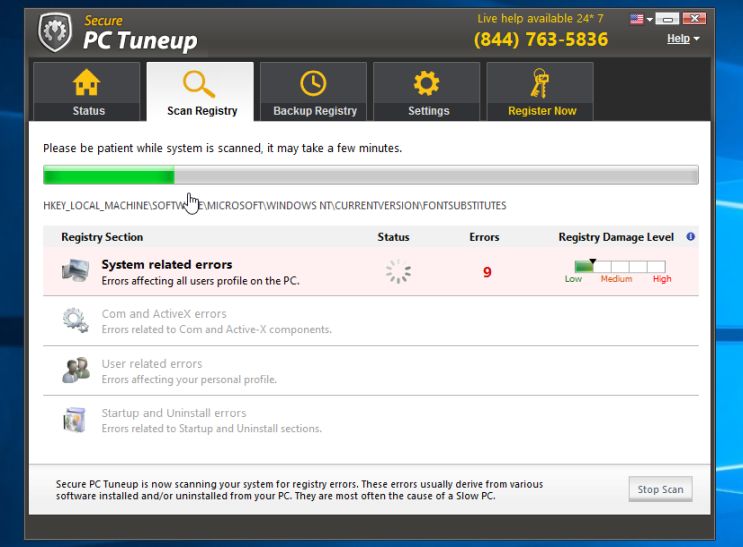Viewport: 743px width, 547px height.
Task: Click the Registry Damage Level info icon
Action: tap(690, 237)
